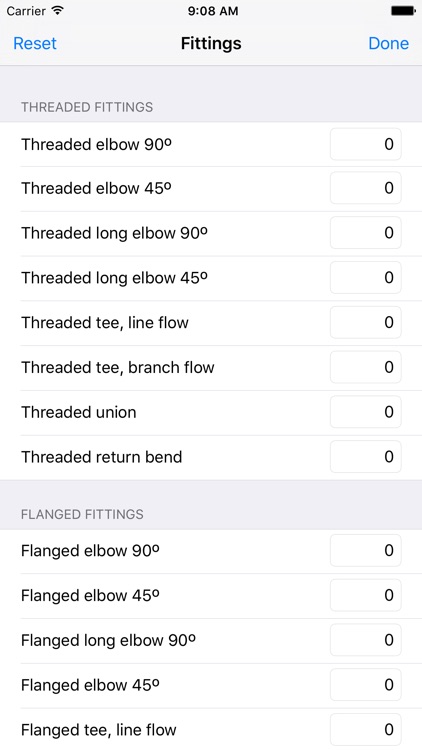Tap Done to close Fittings
Screen dimensions: 422x750
point(389,44)
